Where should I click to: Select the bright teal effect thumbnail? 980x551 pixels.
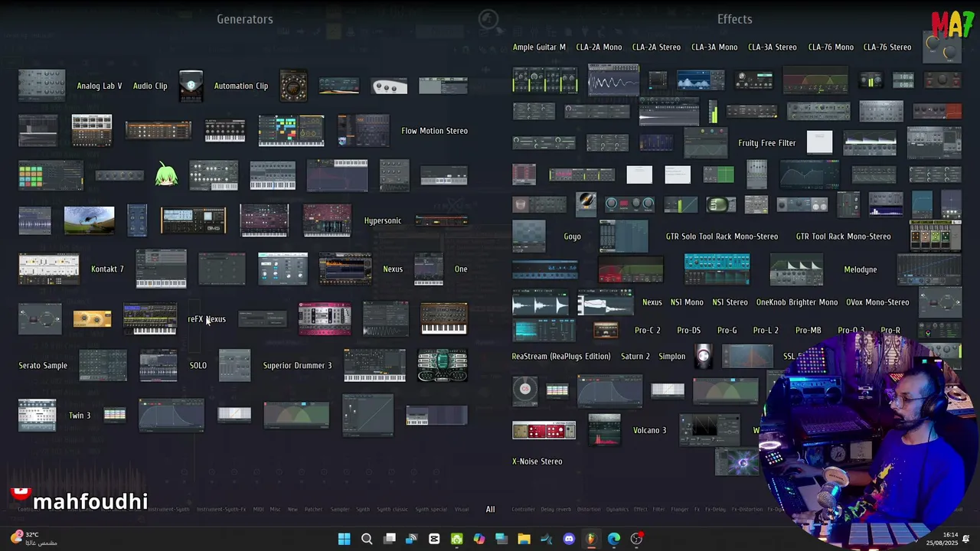click(x=717, y=269)
